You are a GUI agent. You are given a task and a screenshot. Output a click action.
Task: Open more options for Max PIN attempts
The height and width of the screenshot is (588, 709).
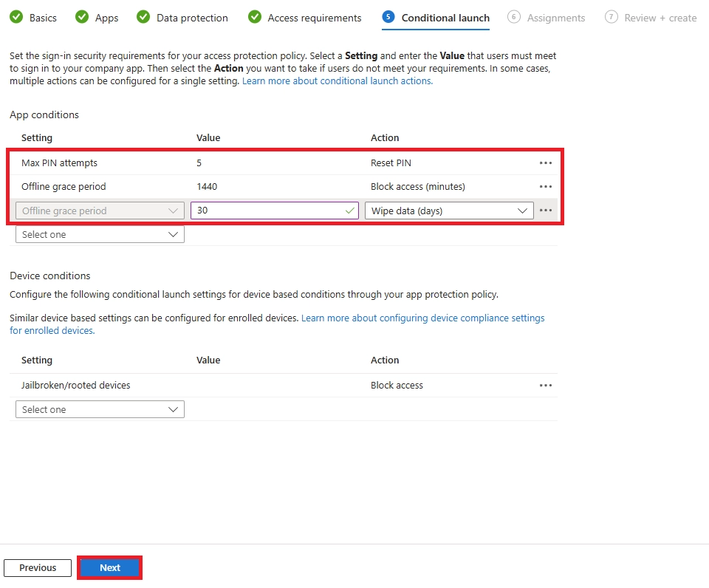point(546,163)
